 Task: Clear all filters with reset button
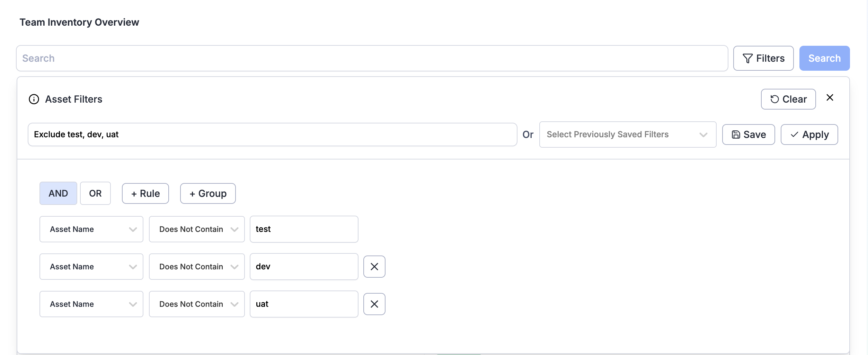coord(788,99)
